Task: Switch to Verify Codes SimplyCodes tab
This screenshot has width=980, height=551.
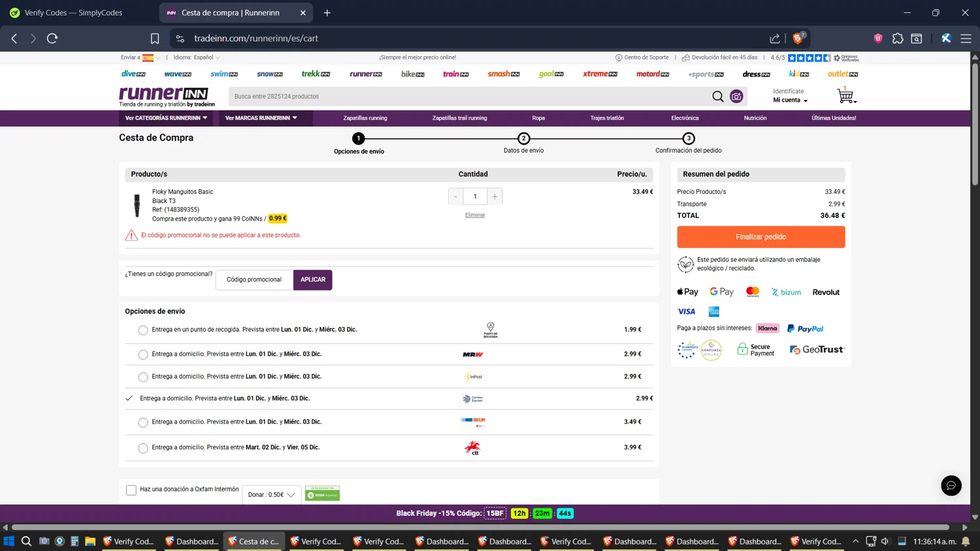Action: pyautogui.click(x=73, y=12)
